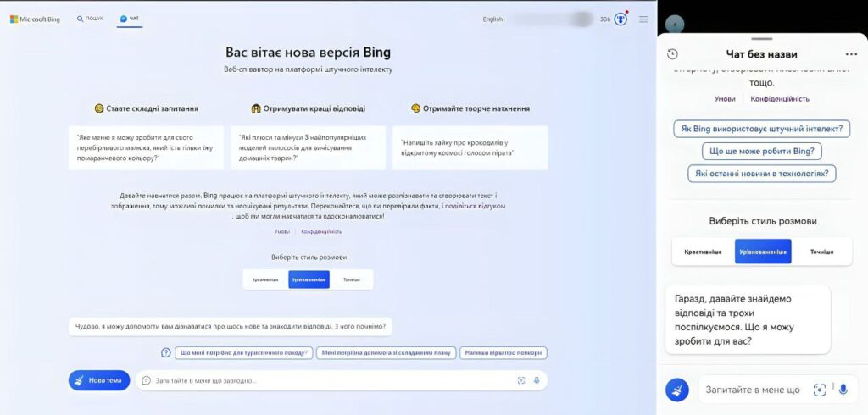Switch language with the English link

click(492, 19)
